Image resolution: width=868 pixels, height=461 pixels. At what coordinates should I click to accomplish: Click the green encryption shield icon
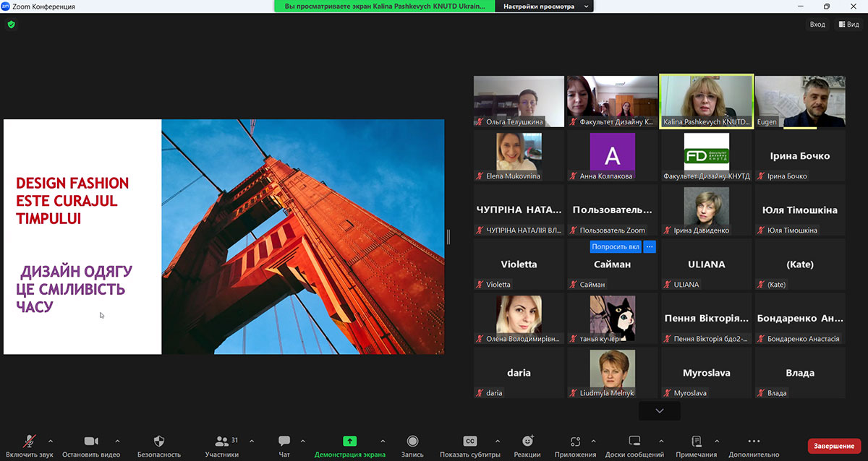click(x=11, y=25)
